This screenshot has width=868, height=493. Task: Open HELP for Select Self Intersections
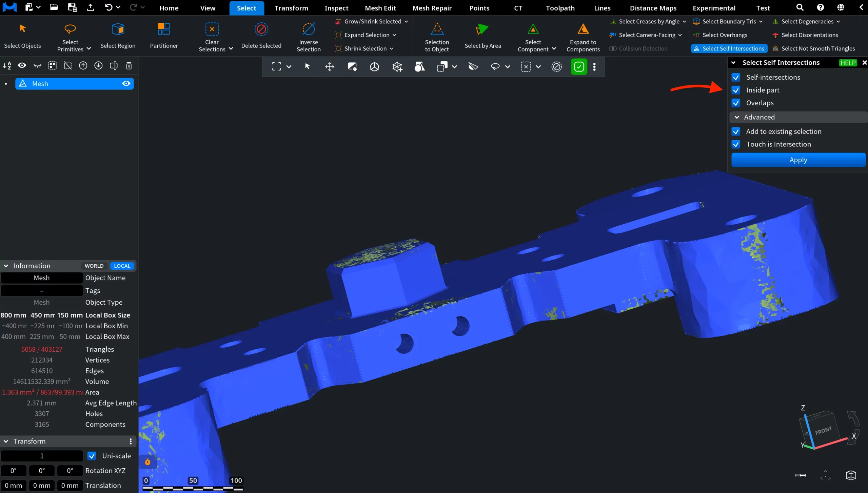pos(848,63)
